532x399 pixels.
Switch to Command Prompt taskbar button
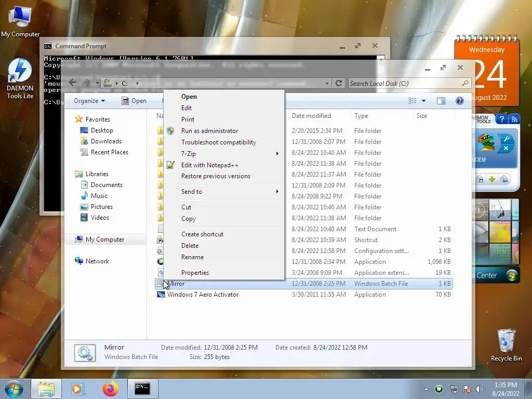click(x=142, y=389)
